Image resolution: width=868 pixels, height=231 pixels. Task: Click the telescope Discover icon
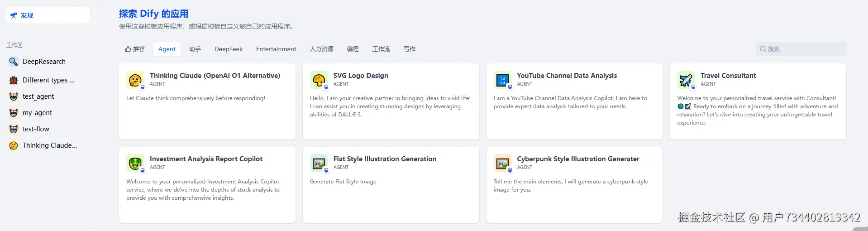14,15
